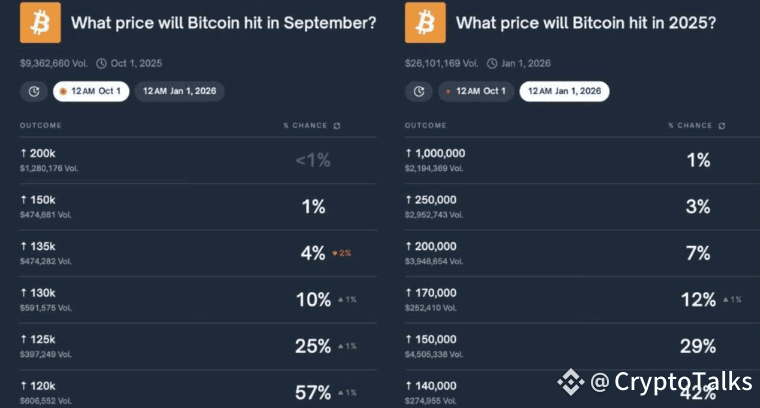
Task: Select the 12AM Jan 1, 2026 tab in 2025 market
Action: pyautogui.click(x=564, y=91)
